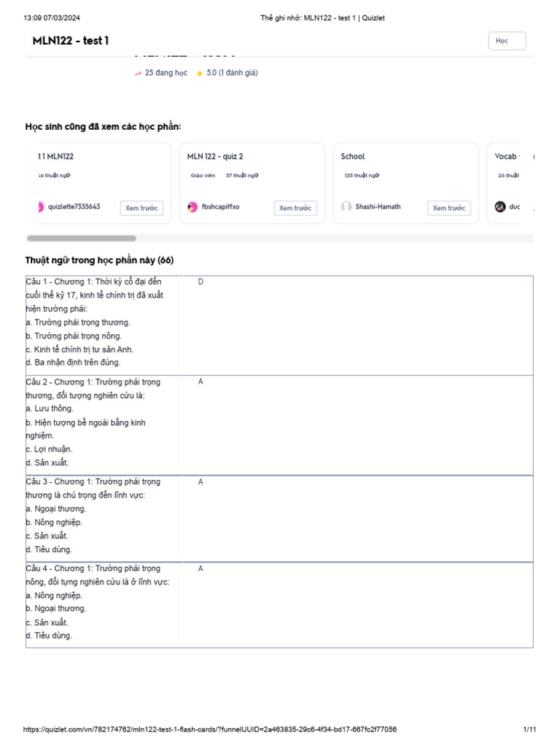
Task: Open the 5.0 (1 đánh giá) rating link
Action: [x=232, y=73]
